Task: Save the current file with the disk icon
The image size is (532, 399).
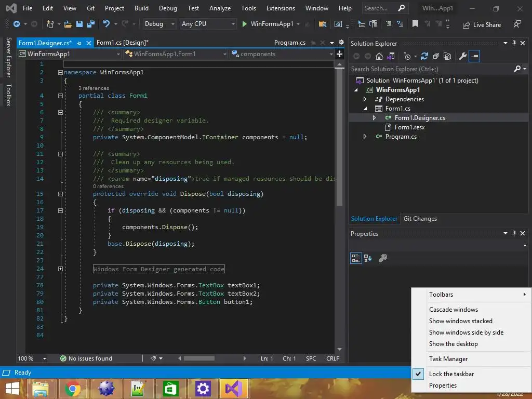Action: pyautogui.click(x=79, y=24)
